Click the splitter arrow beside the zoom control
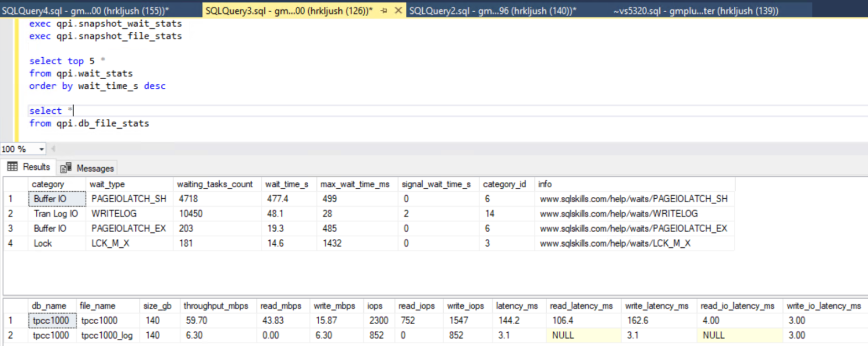The height and width of the screenshot is (346, 868). (x=54, y=148)
